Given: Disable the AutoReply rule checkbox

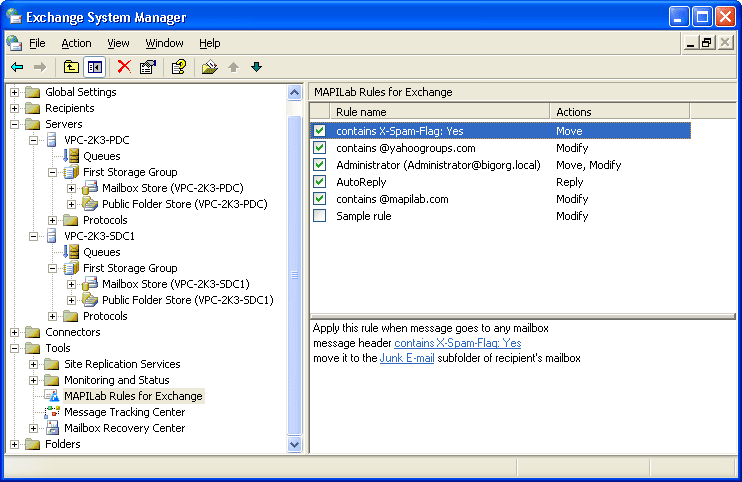Looking at the screenshot, I should (x=320, y=182).
